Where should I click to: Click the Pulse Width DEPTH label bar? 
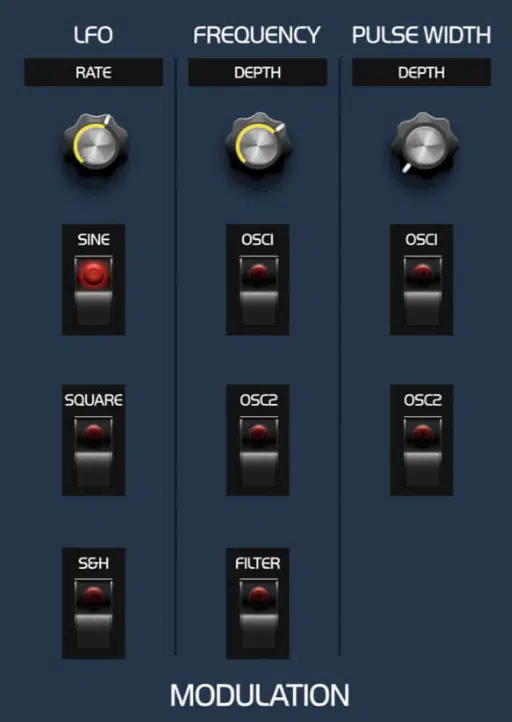[421, 72]
